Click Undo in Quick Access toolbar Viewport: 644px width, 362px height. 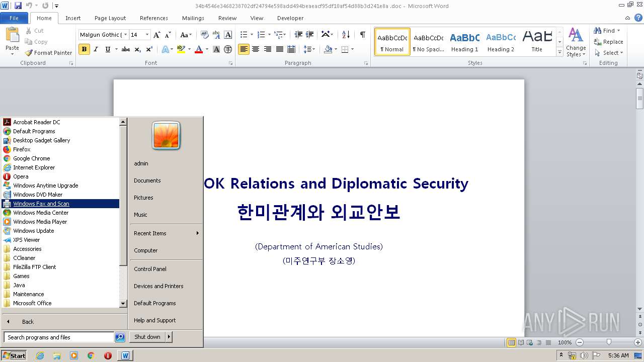tap(29, 6)
